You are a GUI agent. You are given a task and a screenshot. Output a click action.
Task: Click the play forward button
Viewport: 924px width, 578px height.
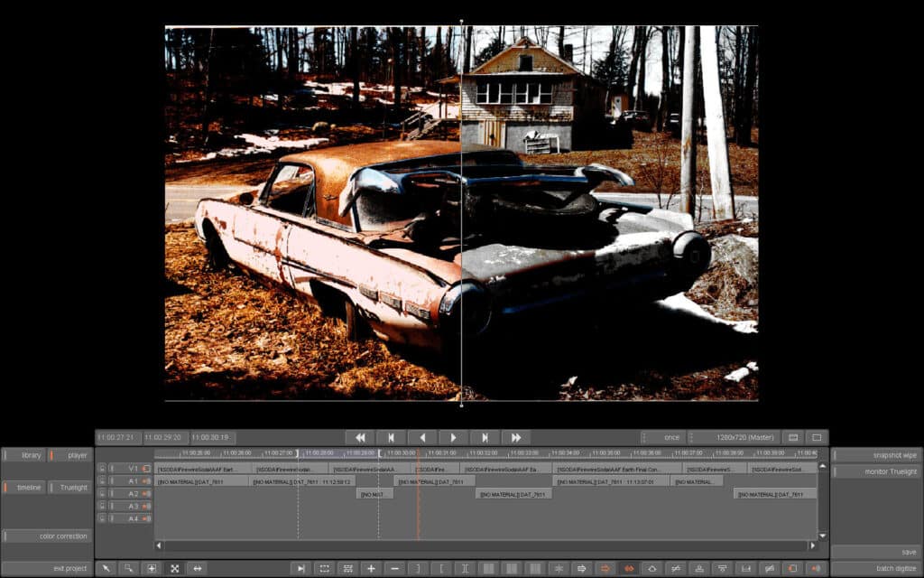(453, 438)
